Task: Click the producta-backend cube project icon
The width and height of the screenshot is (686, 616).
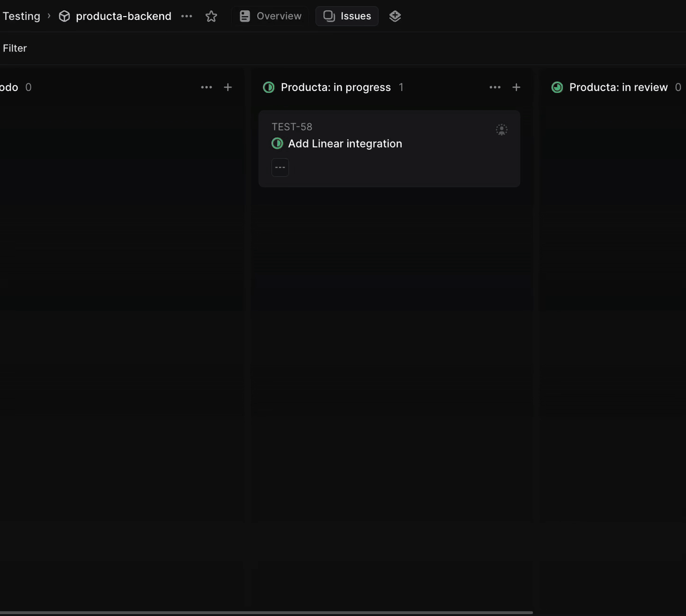Action: (64, 16)
